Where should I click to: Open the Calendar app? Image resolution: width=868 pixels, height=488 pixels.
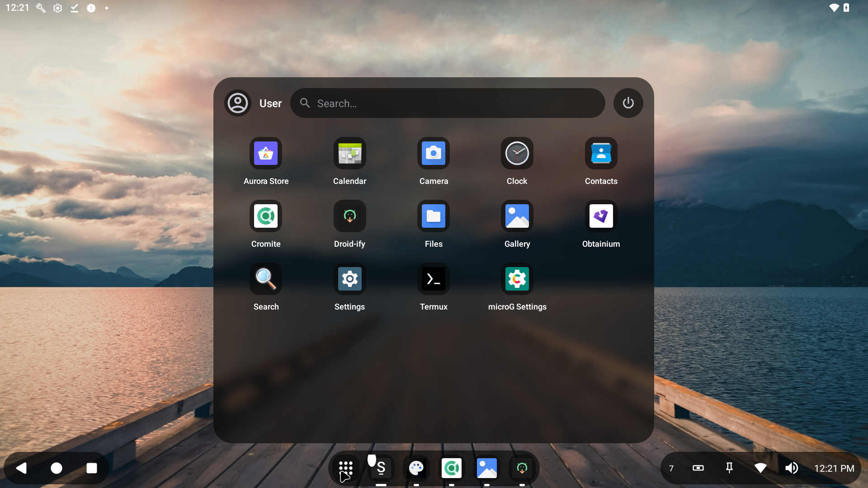pos(349,153)
